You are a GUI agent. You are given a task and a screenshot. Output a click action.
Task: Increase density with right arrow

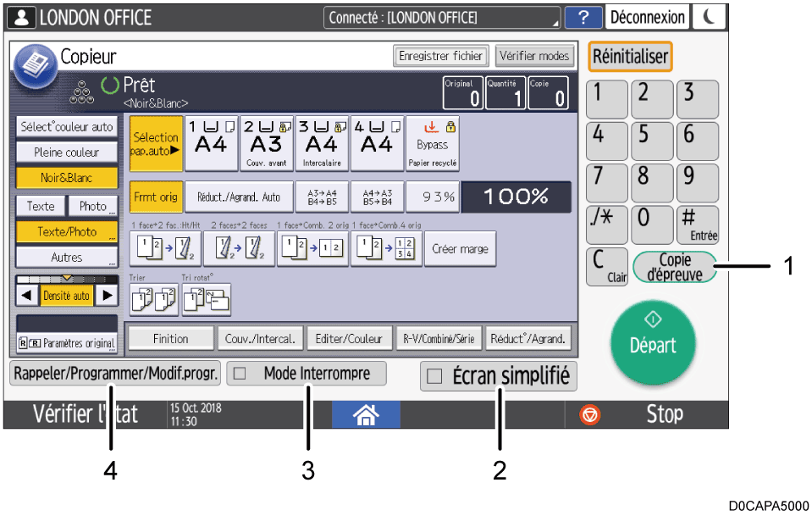pyautogui.click(x=107, y=296)
